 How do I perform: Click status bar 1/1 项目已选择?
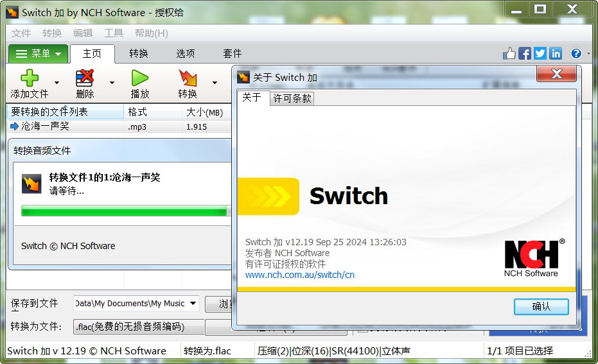pos(520,351)
